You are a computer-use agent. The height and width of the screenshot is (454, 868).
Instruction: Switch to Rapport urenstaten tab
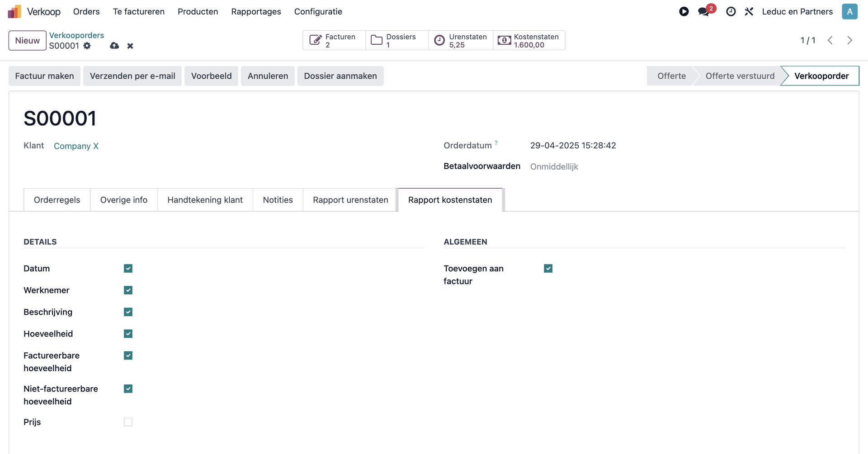[350, 200]
